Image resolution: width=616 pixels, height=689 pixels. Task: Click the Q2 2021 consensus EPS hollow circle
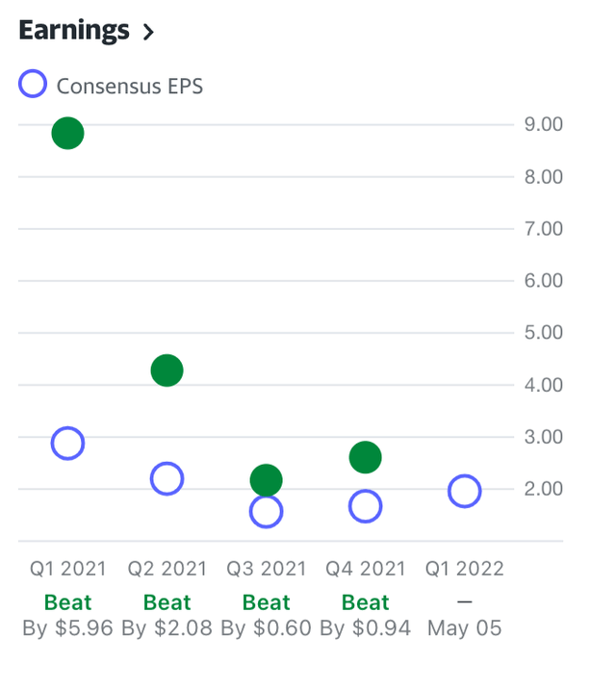click(167, 478)
